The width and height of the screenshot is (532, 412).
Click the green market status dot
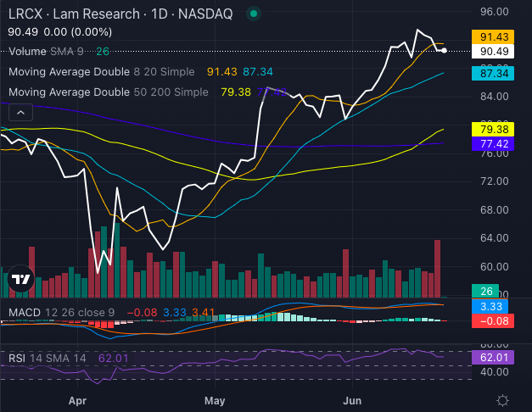coord(254,14)
